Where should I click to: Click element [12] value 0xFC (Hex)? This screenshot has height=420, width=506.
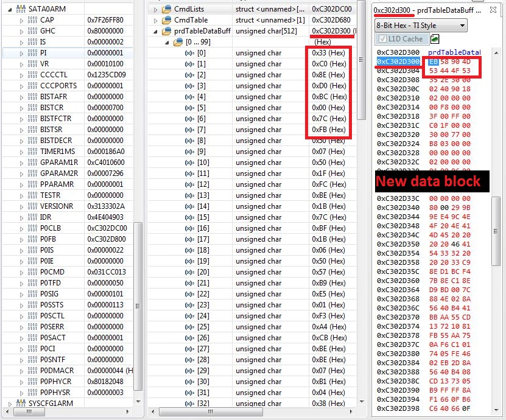(329, 184)
